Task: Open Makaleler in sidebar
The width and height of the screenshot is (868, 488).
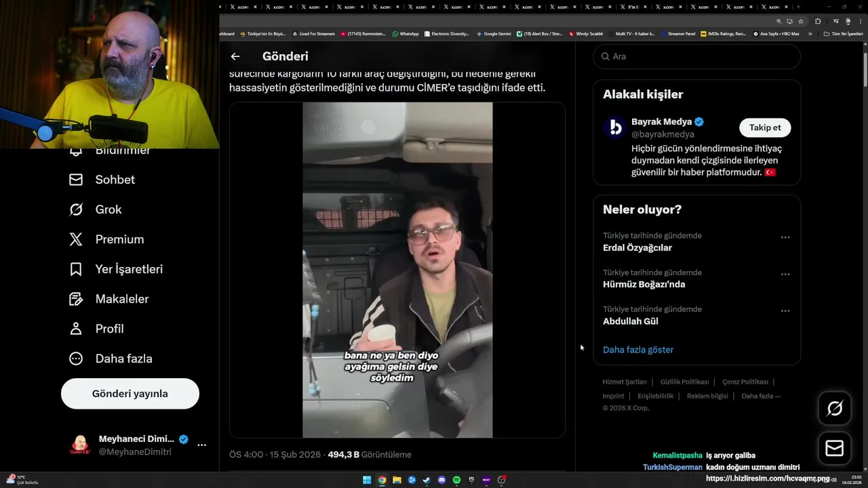Action: pos(108,299)
